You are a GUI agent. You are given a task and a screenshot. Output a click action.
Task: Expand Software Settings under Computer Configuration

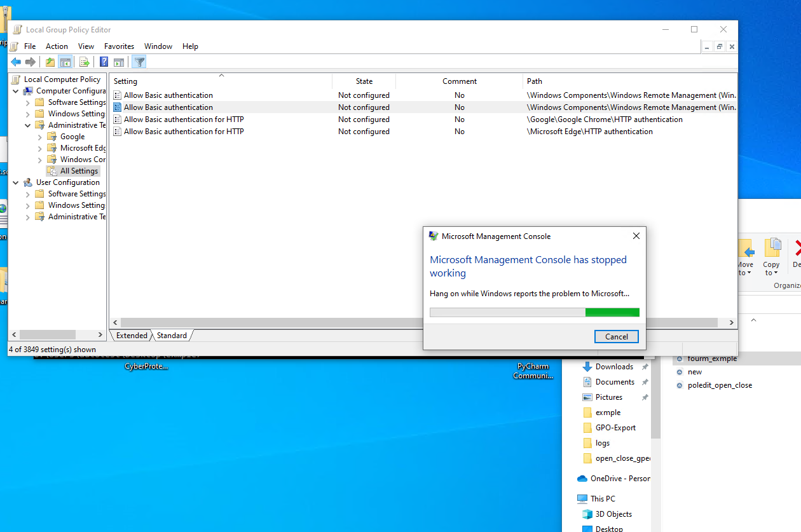pyautogui.click(x=27, y=102)
